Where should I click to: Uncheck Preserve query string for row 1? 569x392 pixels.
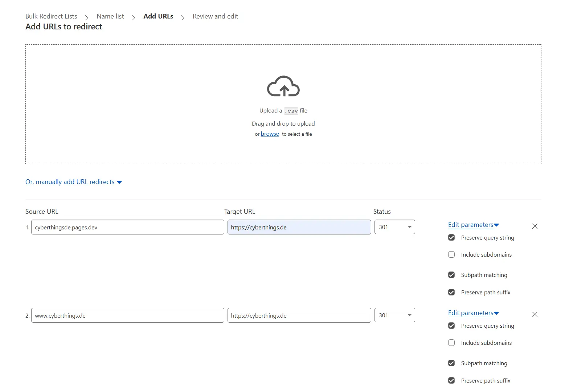(451, 237)
